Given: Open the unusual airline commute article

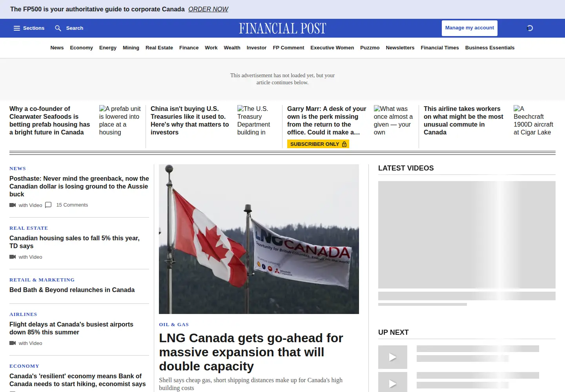Looking at the screenshot, I should (x=463, y=120).
